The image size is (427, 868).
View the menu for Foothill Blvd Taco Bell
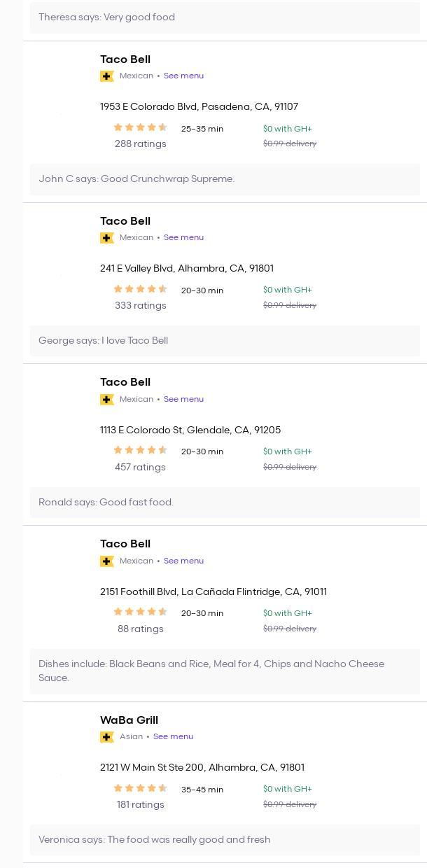(x=183, y=561)
